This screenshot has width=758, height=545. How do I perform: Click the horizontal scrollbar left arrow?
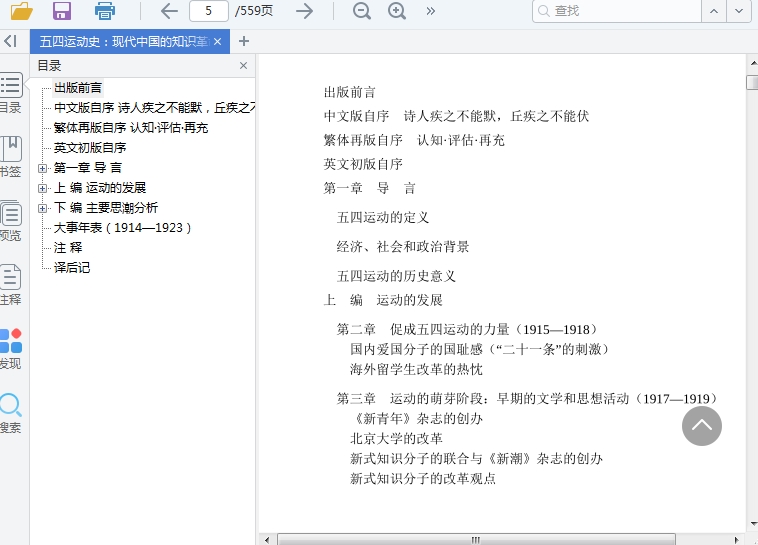[267, 540]
